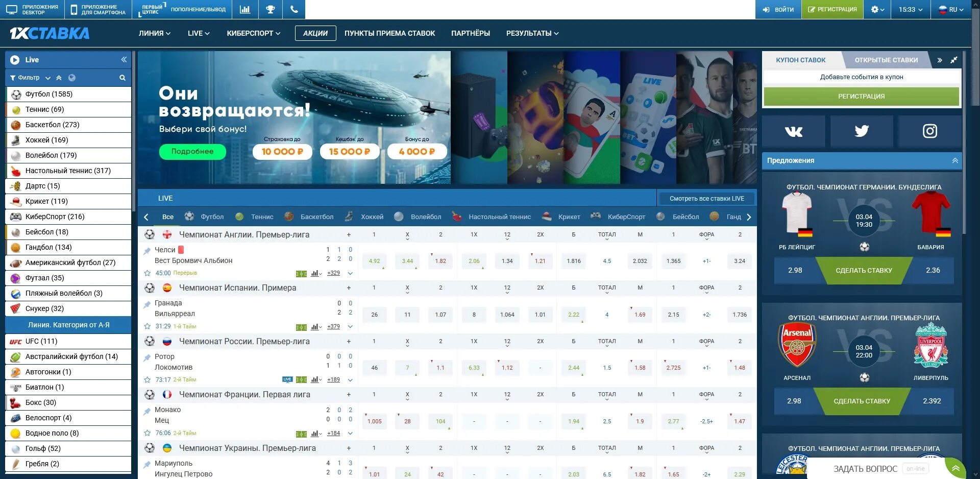Add Гранада match to favorites star
Image resolution: width=980 pixels, height=479 pixels.
(147, 326)
